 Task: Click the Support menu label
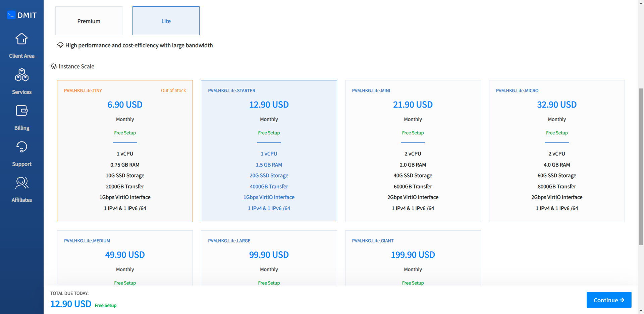[22, 164]
